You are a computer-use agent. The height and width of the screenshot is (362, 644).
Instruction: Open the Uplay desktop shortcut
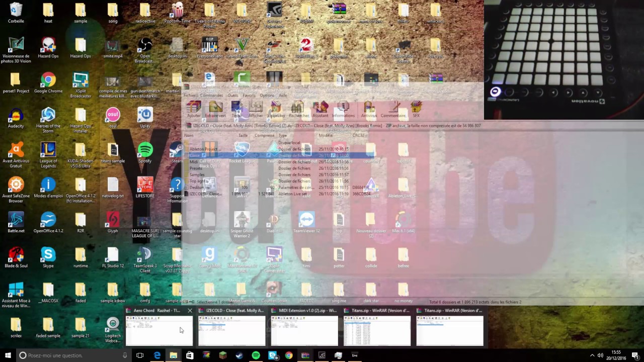click(145, 118)
